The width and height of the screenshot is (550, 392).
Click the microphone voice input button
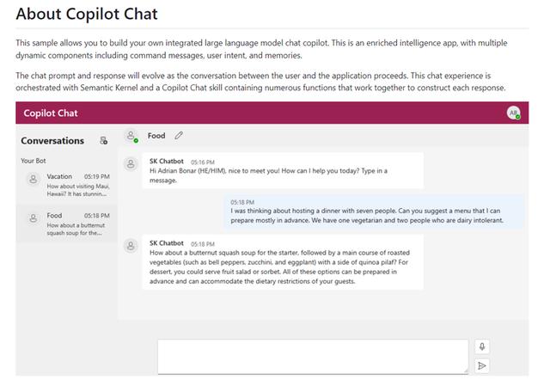482,346
